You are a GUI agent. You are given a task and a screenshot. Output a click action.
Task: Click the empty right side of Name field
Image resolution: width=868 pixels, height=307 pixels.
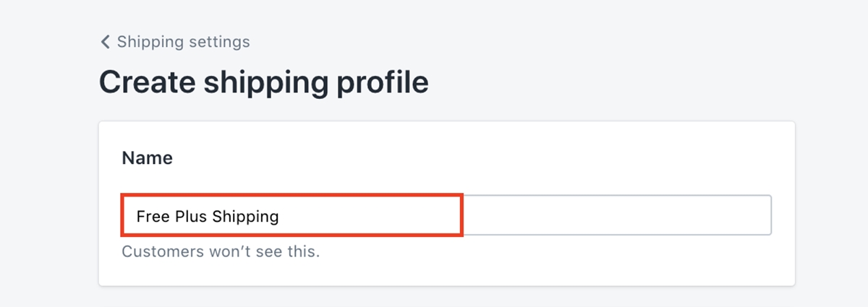pos(615,215)
